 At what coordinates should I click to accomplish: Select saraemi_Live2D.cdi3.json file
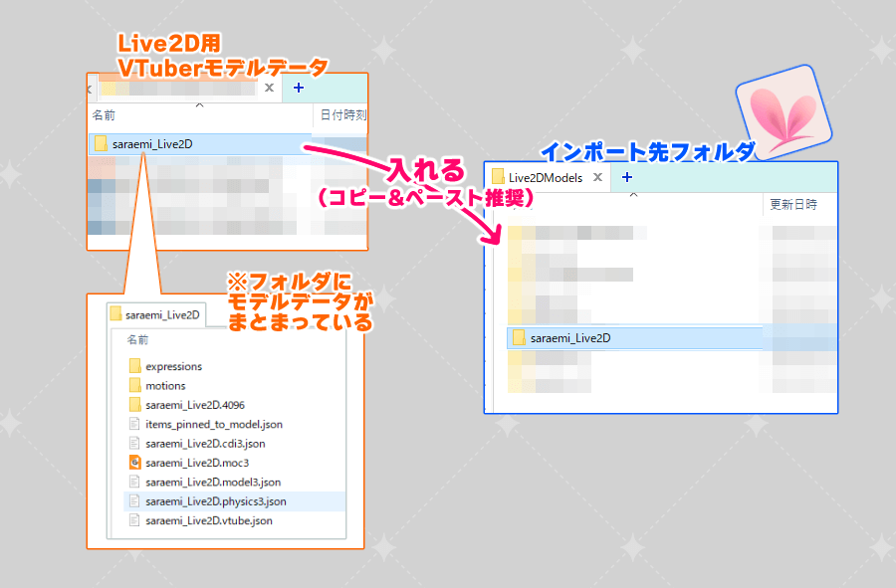[x=205, y=444]
